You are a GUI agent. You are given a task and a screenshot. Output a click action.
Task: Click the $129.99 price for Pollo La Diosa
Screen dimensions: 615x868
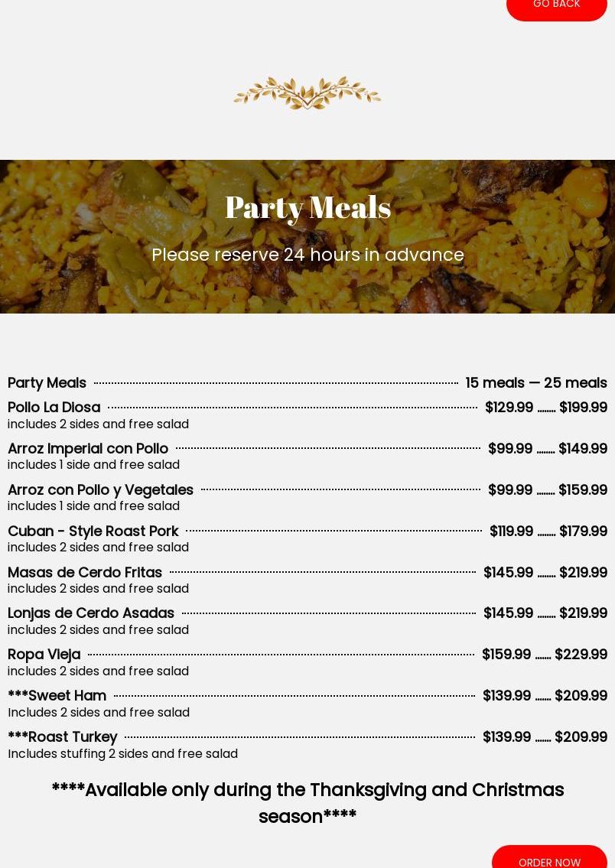tap(509, 408)
